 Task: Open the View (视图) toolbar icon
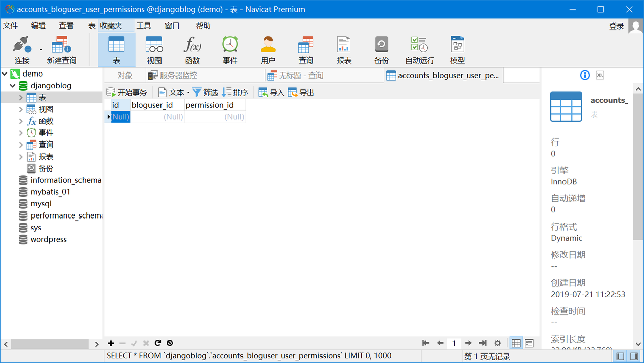(154, 50)
